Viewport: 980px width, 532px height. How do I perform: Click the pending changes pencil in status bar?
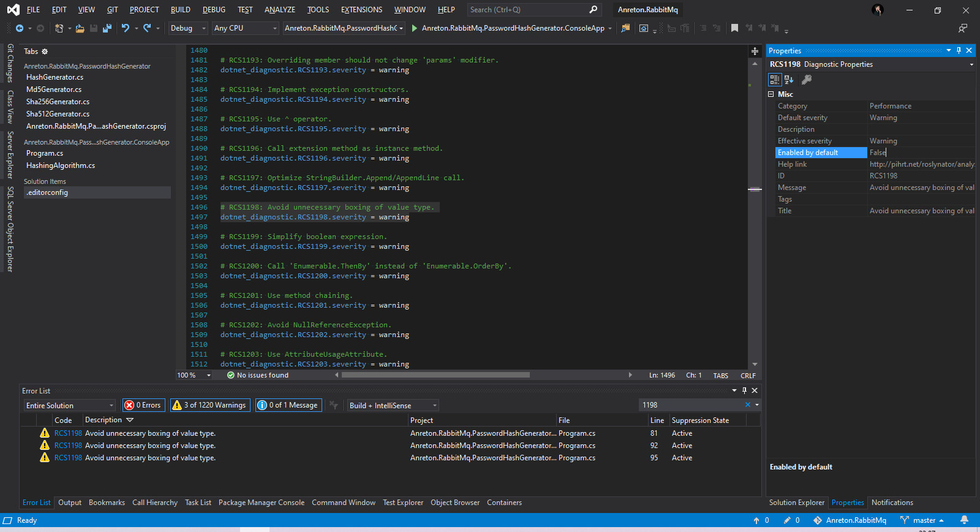point(787,520)
